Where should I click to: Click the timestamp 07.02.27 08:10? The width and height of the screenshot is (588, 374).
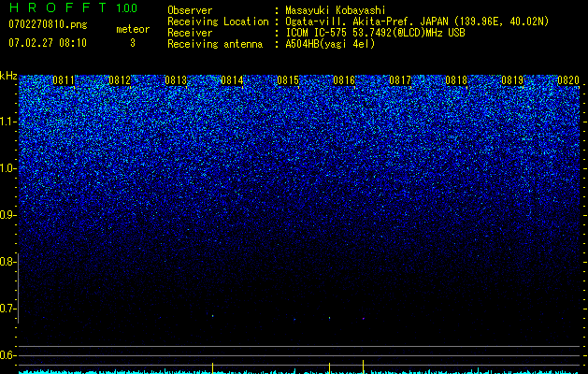click(48, 43)
